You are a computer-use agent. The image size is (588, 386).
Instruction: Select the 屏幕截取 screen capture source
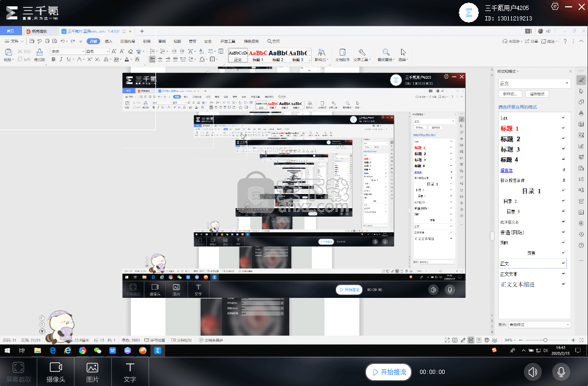(18, 372)
